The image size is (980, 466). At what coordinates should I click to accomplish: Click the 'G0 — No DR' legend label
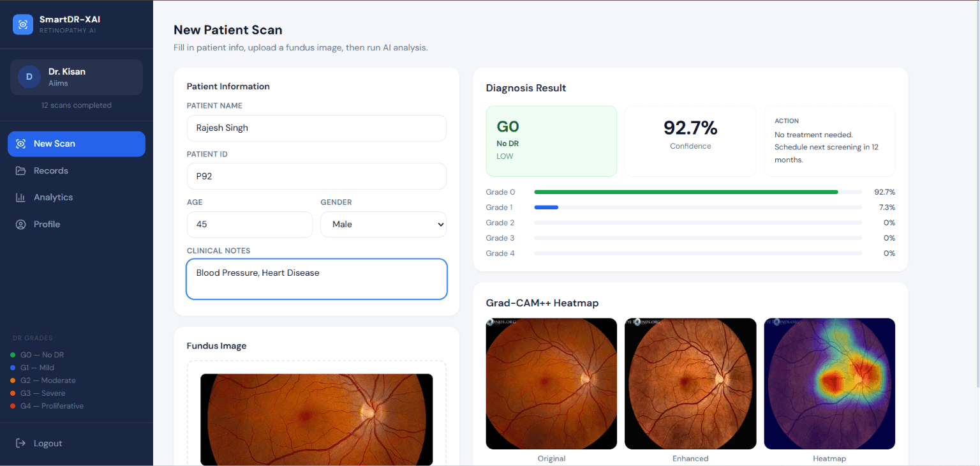42,355
